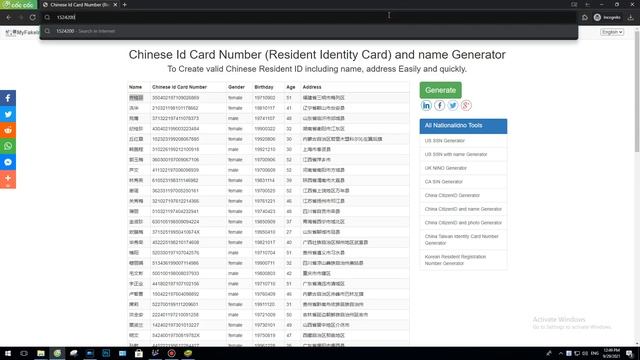Open File Explorer from the taskbar
This screenshot has height=360, width=640.
(40, 353)
